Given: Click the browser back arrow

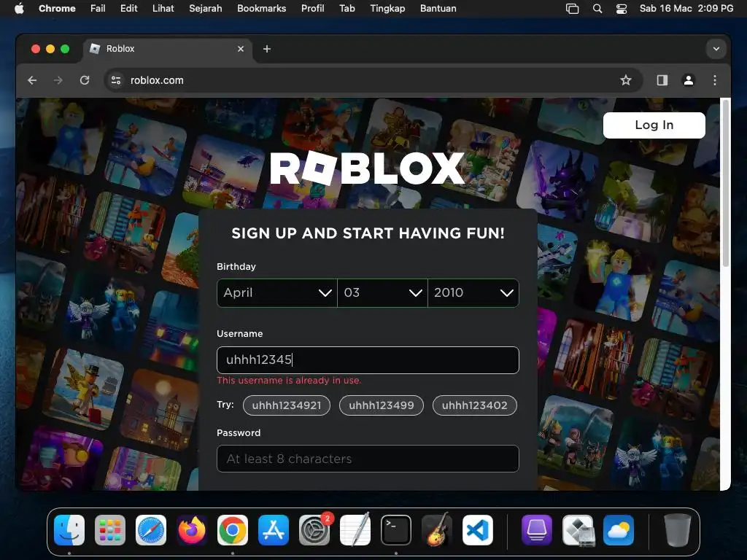Looking at the screenshot, I should click(x=32, y=80).
